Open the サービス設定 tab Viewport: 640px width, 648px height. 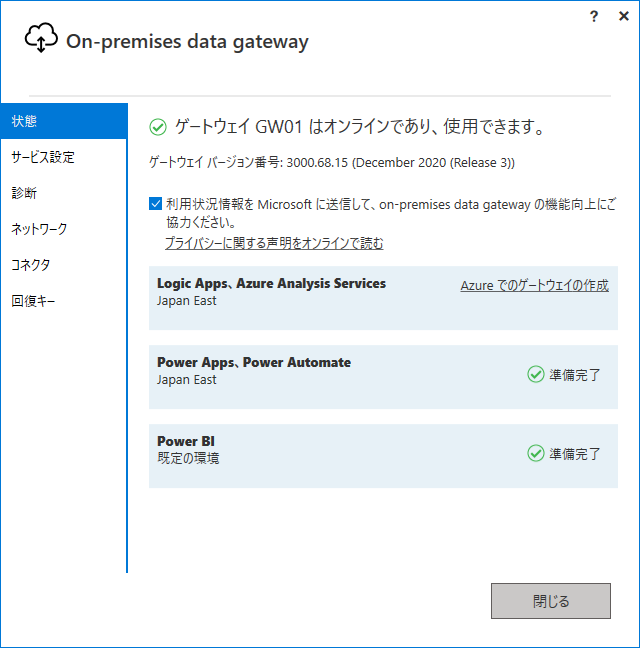64,157
